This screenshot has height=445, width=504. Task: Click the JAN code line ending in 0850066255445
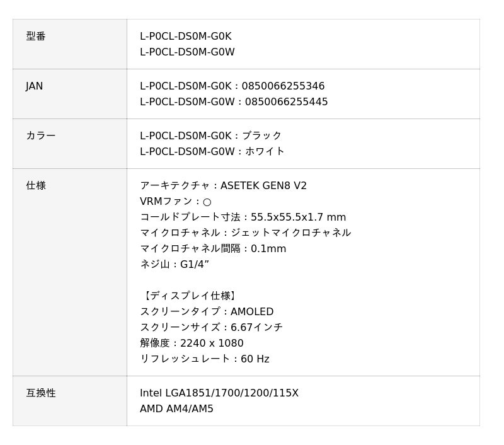234,102
